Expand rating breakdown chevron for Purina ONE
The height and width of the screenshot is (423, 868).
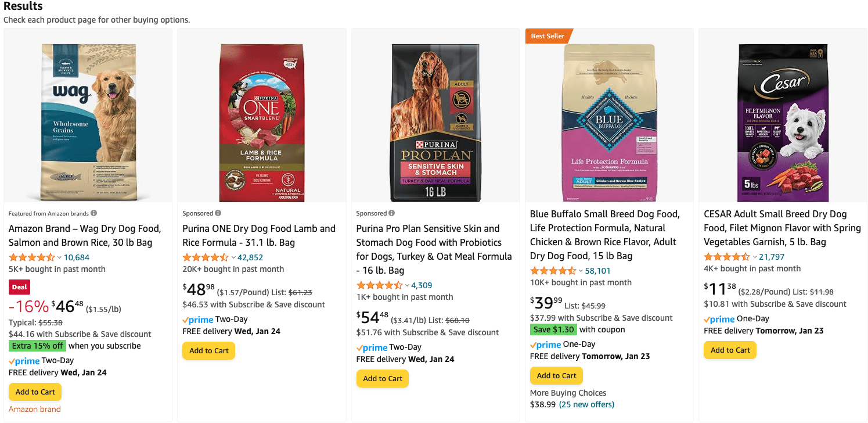[x=233, y=257]
